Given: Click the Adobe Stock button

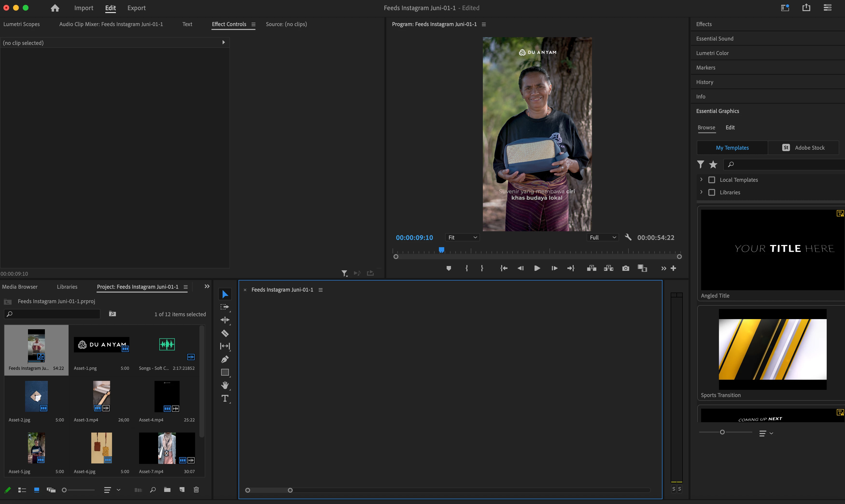Looking at the screenshot, I should pyautogui.click(x=803, y=148).
